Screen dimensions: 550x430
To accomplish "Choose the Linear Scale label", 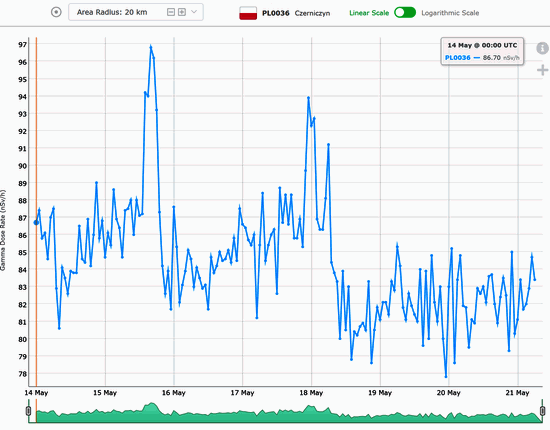I will pos(369,13).
